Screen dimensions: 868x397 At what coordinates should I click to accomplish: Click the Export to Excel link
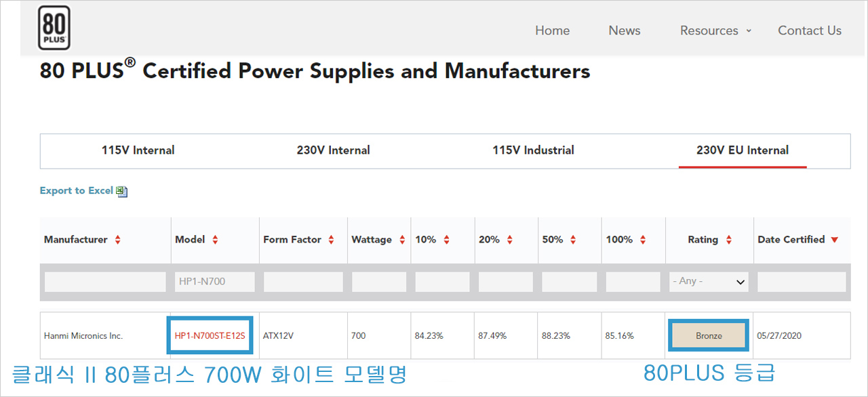tap(76, 191)
